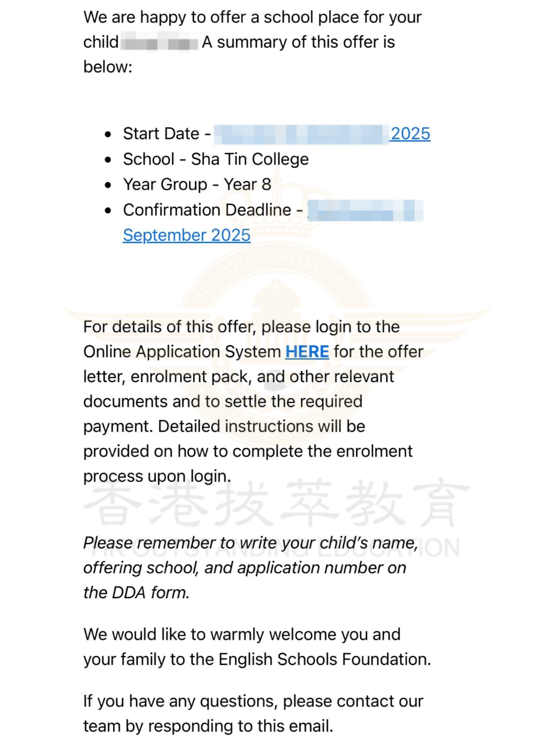Viewport: 560px width, 747px height.
Task: Click the 'Online Application System' text
Action: tap(182, 352)
